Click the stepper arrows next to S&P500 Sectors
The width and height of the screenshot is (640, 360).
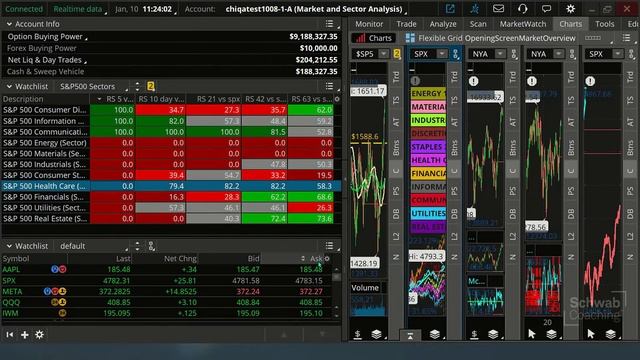tap(137, 86)
